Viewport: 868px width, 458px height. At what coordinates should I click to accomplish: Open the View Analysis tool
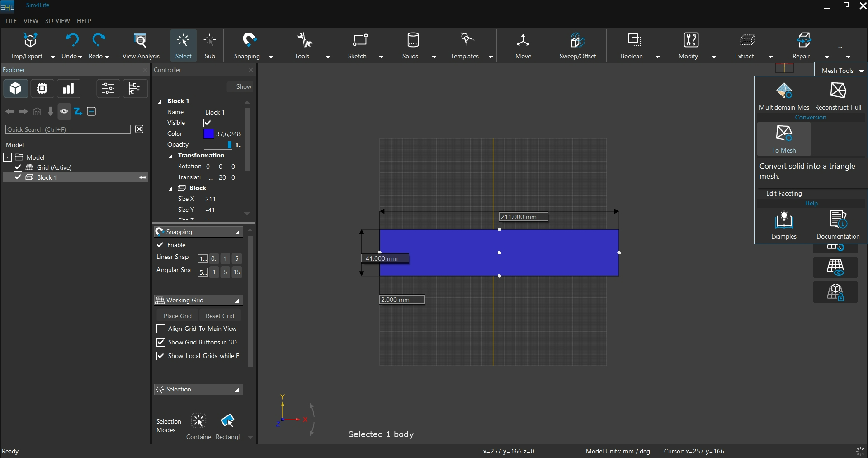click(141, 41)
